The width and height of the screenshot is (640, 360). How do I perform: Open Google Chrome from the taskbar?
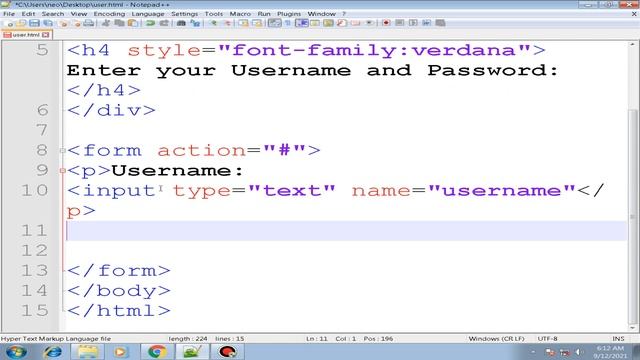coord(157,352)
